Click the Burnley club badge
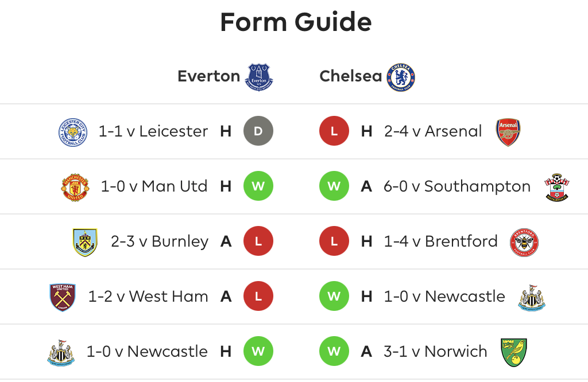The image size is (588, 382). (x=85, y=242)
